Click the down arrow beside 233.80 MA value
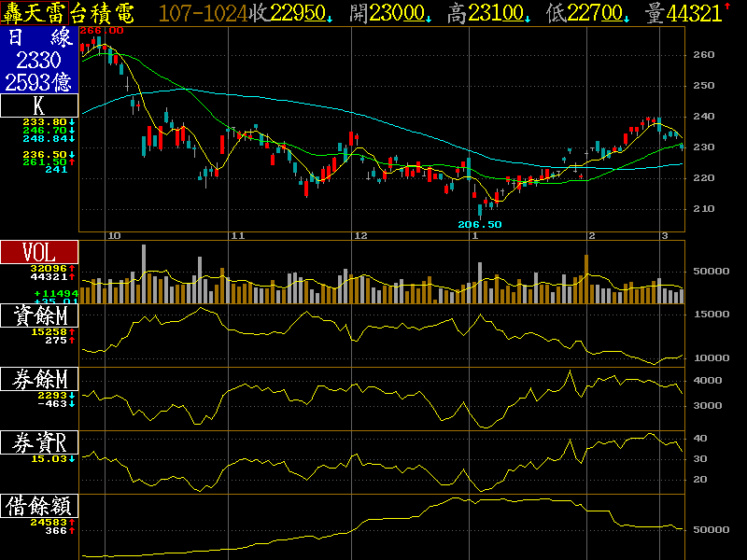 pyautogui.click(x=73, y=122)
